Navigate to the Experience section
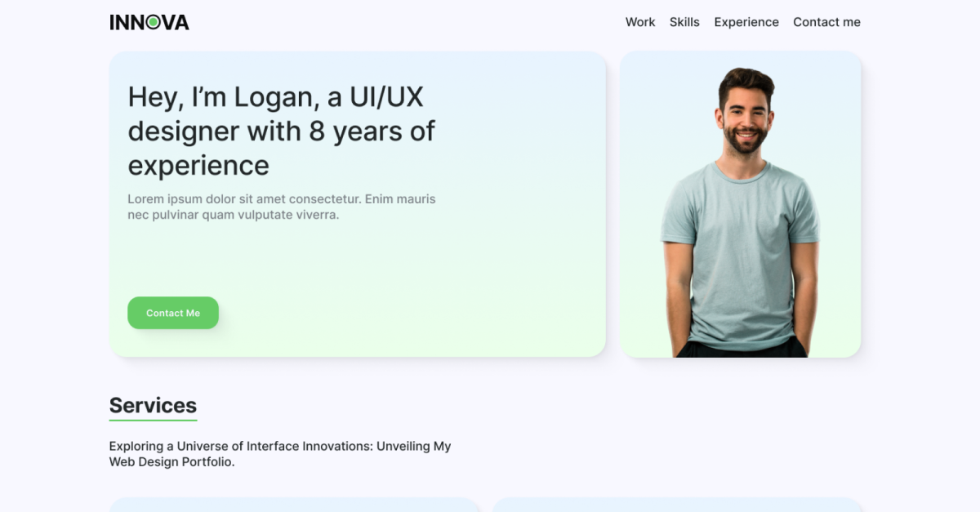 [x=746, y=22]
